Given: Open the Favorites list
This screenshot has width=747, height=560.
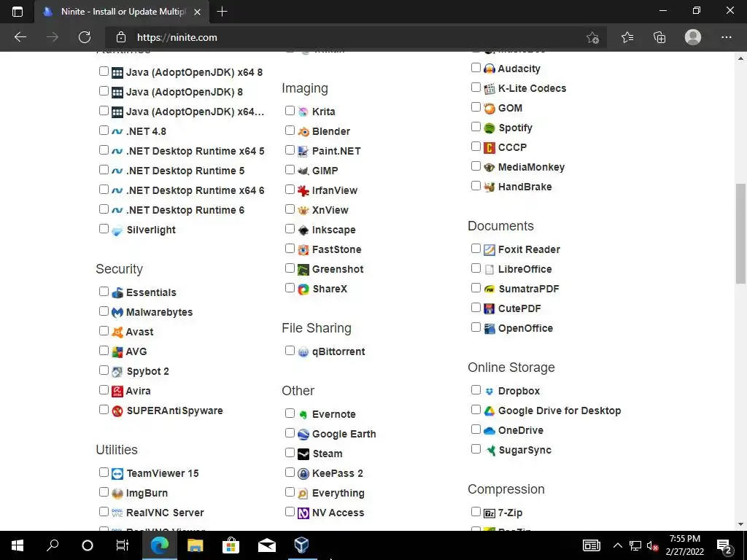Looking at the screenshot, I should (627, 37).
